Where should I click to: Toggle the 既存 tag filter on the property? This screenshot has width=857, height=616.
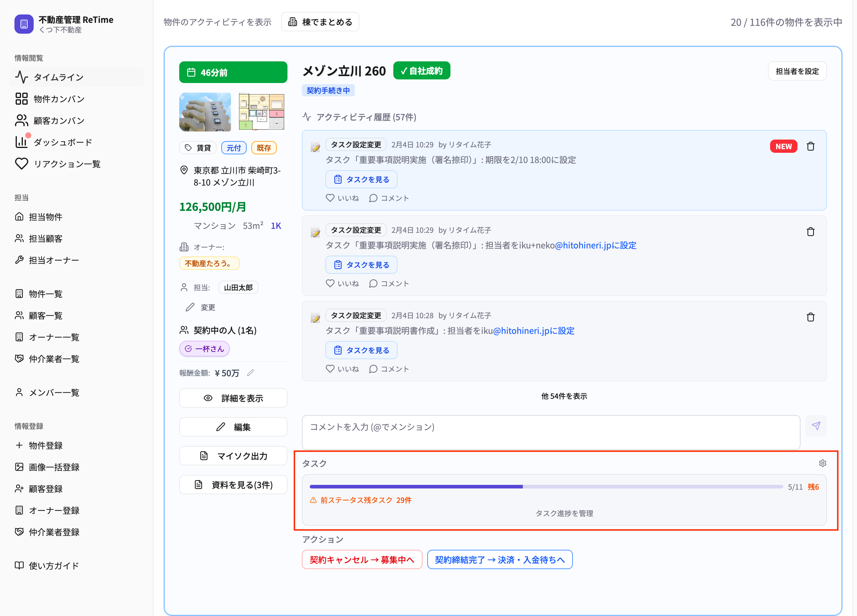tap(264, 148)
